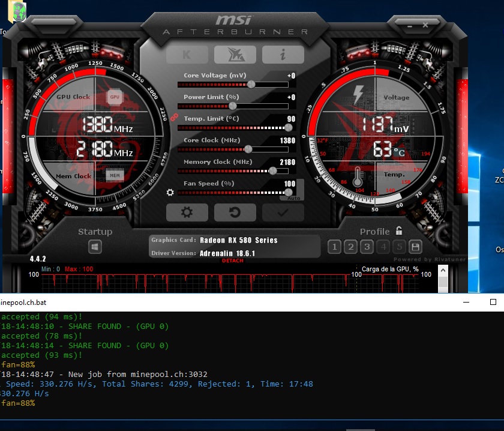
Task: Apply settings with the checkmark button
Action: click(283, 212)
